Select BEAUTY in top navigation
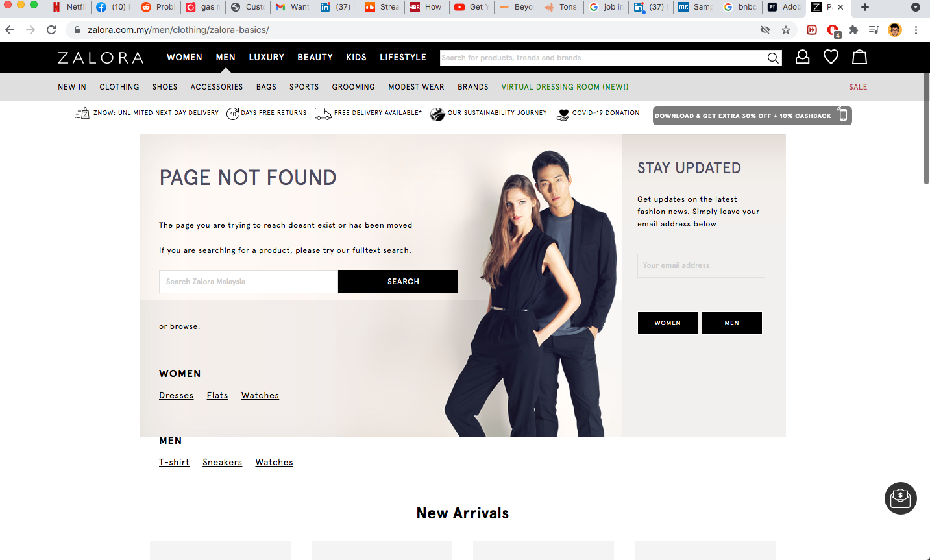 pos(315,57)
